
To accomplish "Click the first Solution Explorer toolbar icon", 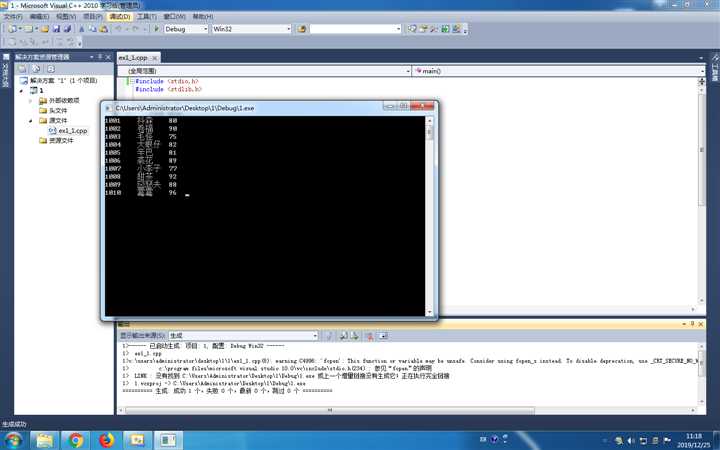I will pos(22,69).
